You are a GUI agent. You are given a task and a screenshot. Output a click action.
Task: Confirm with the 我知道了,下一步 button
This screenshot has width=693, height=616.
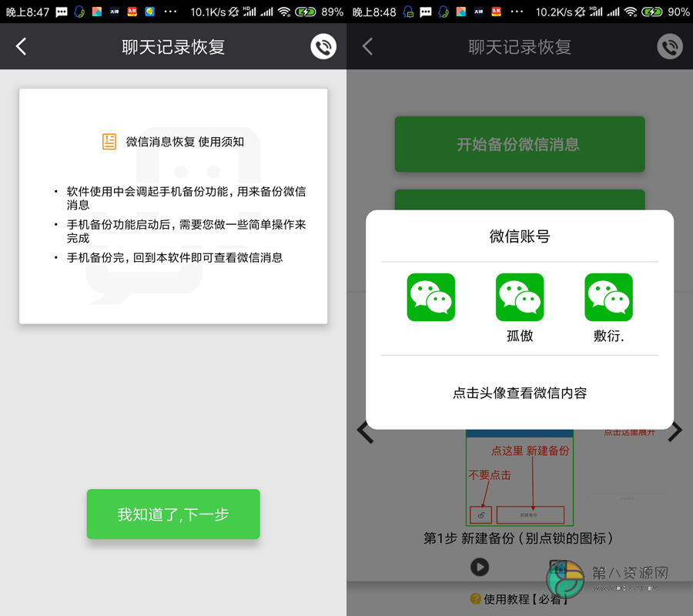[173, 514]
